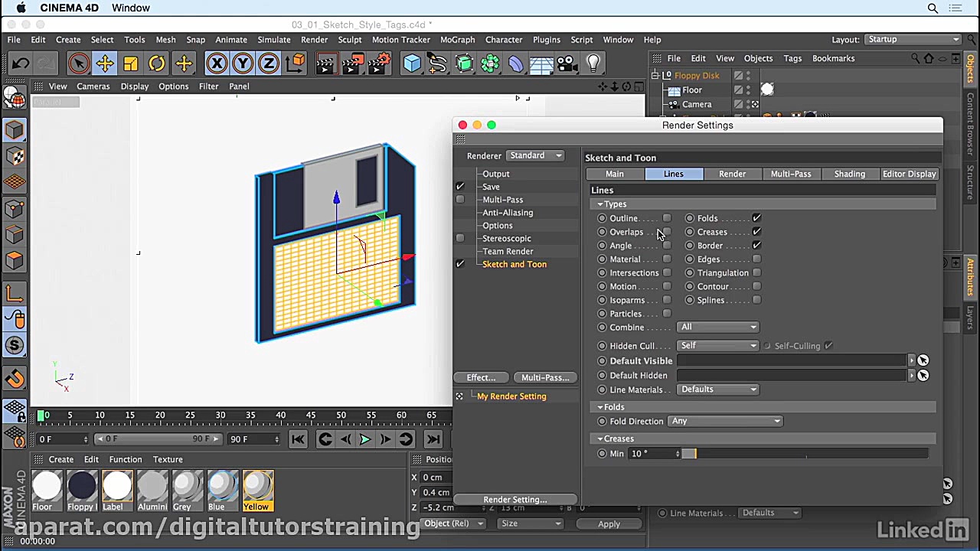Click the Undo arrow icon
This screenshot has height=551, width=980.
[21, 64]
